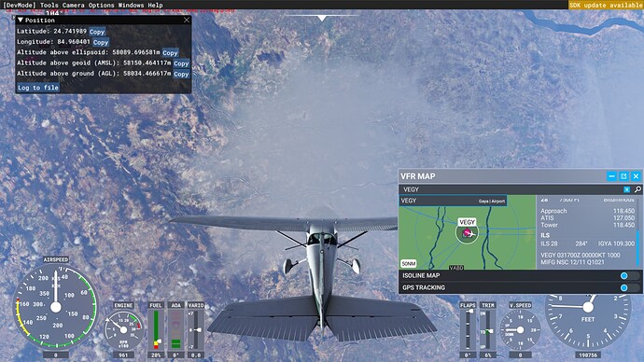The width and height of the screenshot is (644, 362).
Task: Copy the Altitude above geoid value
Action: [x=181, y=63]
